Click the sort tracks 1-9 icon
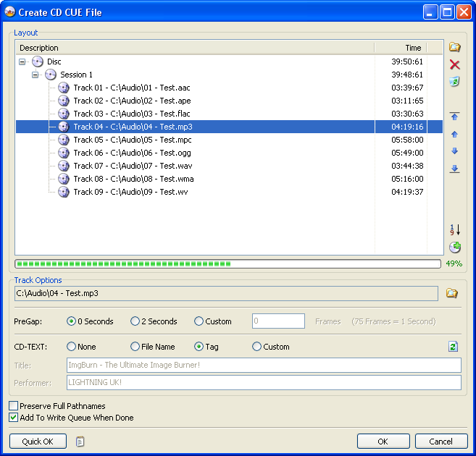Viewport: 476px width, 456px height. point(455,230)
